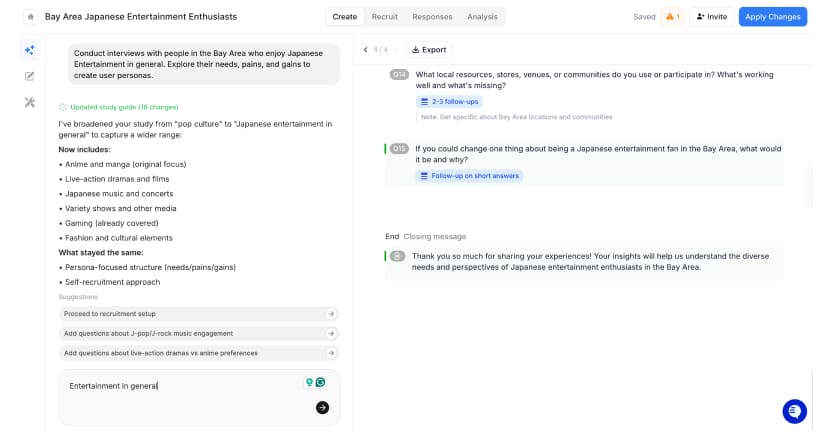Switch to the Responses tab
Viewport: 830px width, 432px height.
(432, 17)
